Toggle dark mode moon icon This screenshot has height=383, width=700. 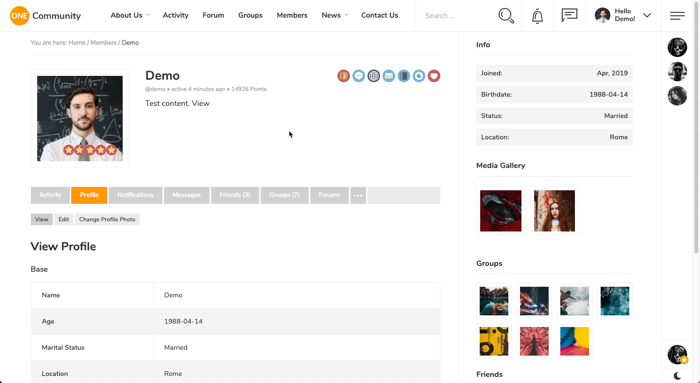tap(677, 376)
